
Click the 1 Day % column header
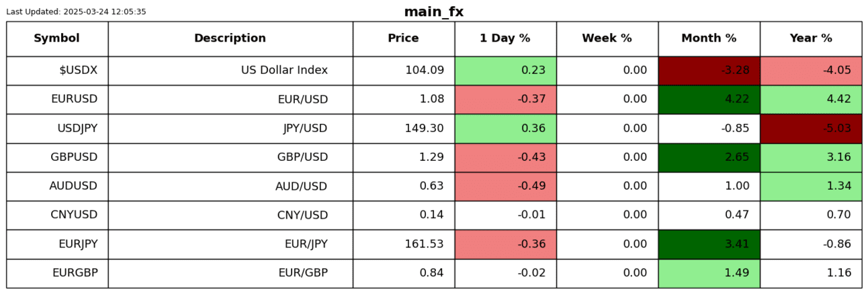505,38
